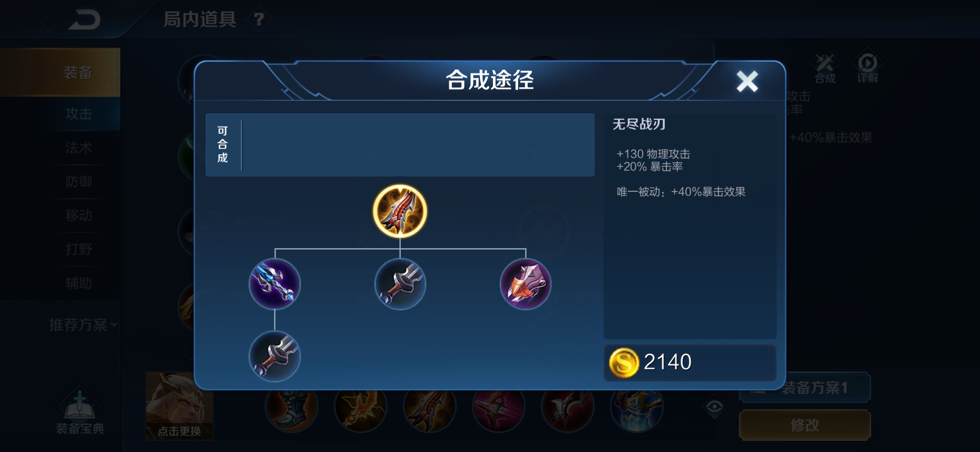Toggle the eye visibility icon

tap(714, 406)
